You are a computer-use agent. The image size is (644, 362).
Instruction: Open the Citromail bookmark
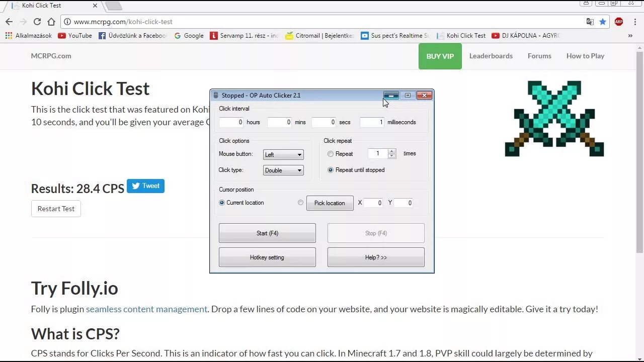(320, 36)
